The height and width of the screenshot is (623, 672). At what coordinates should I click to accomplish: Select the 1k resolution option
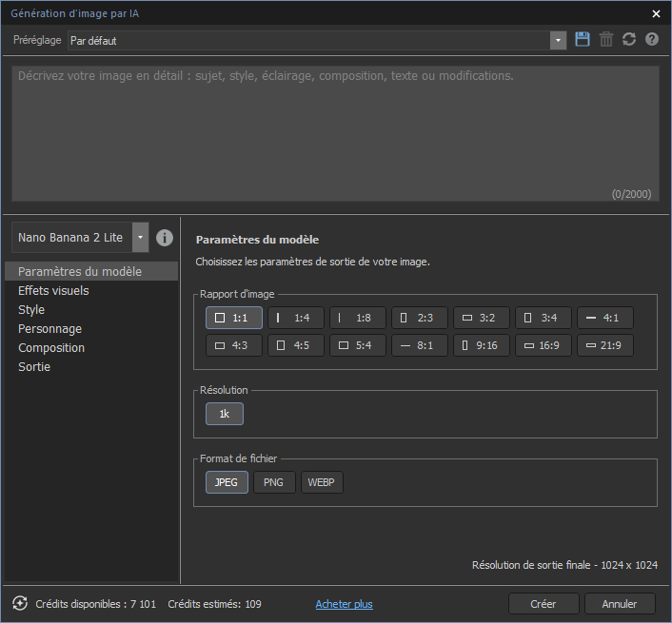click(x=225, y=414)
